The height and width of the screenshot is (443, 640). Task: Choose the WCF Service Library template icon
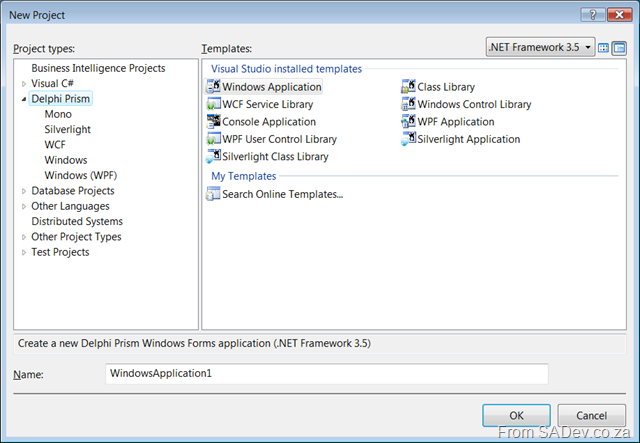(213, 104)
